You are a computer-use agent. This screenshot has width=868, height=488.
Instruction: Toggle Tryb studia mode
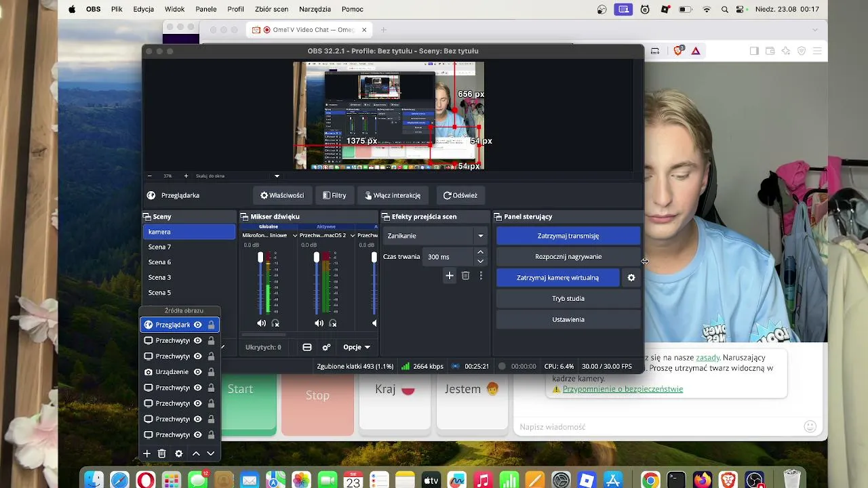click(568, 298)
